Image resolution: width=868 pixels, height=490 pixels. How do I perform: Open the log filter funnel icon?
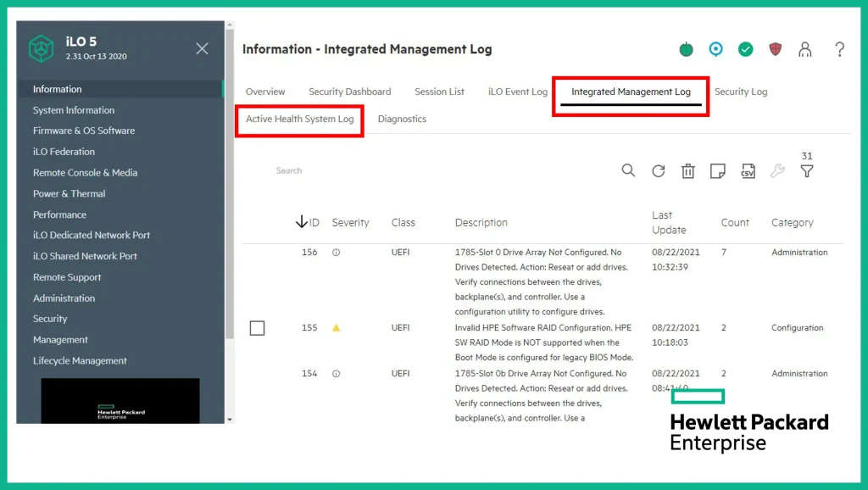coord(807,171)
